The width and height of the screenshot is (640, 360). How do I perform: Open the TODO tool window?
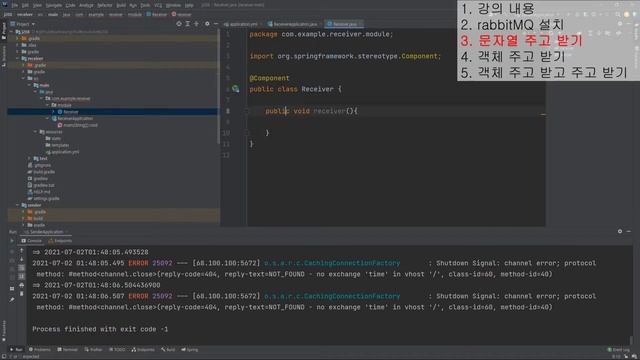click(x=117, y=350)
